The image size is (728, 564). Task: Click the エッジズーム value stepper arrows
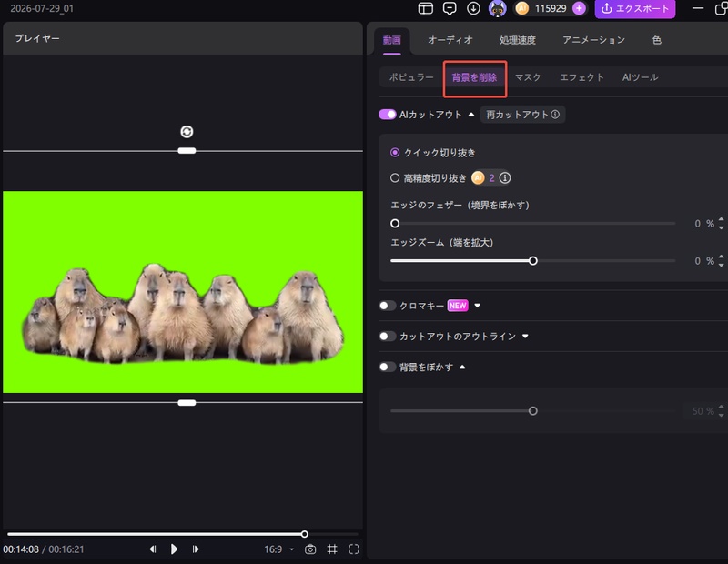pyautogui.click(x=721, y=261)
